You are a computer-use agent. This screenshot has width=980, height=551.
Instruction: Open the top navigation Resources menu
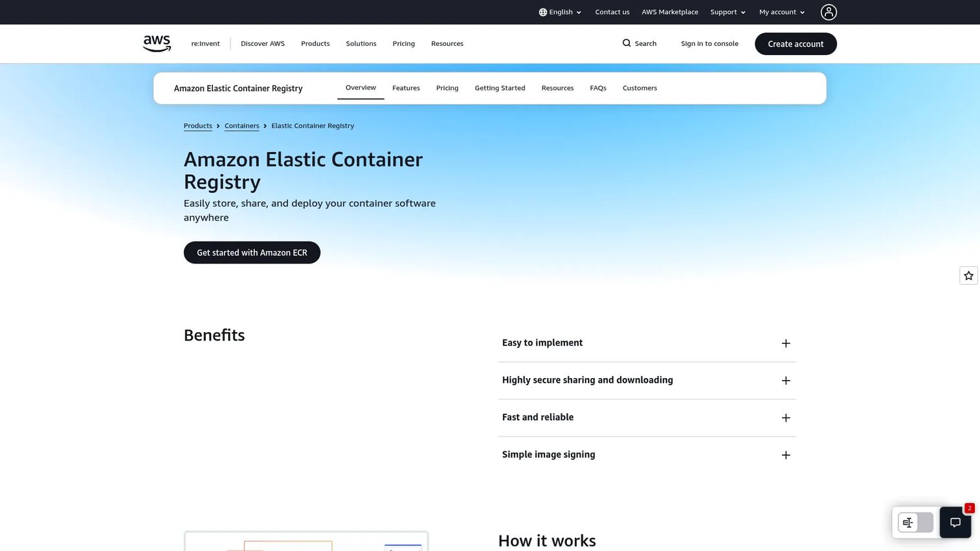click(447, 44)
